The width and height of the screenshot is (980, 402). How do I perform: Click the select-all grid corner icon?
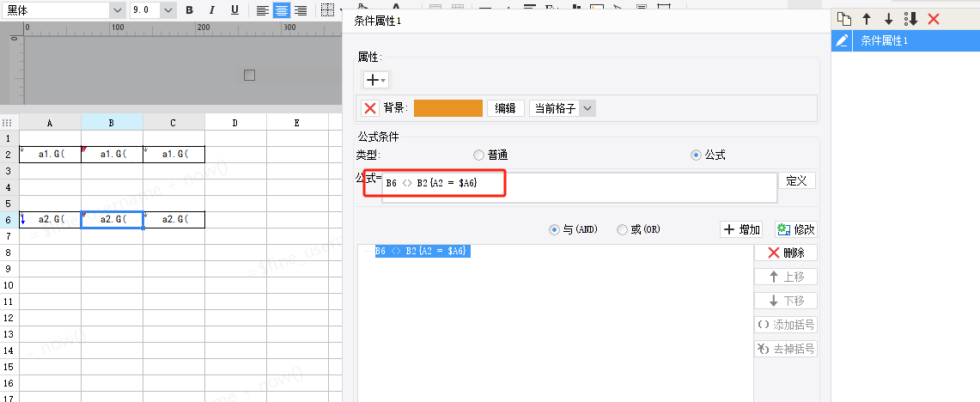pyautogui.click(x=8, y=123)
